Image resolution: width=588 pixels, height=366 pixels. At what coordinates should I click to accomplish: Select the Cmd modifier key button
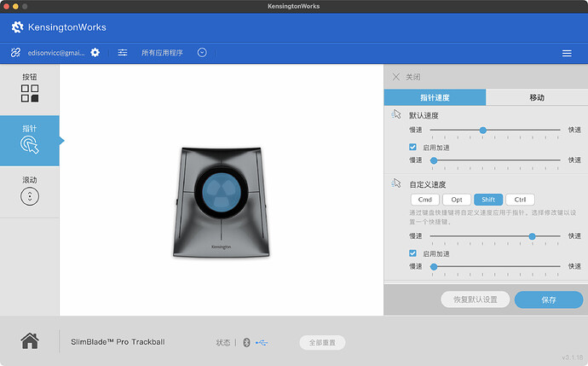(425, 200)
